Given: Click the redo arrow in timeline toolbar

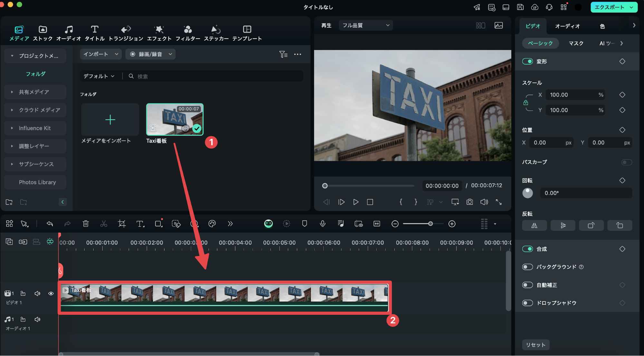Looking at the screenshot, I should (x=67, y=224).
